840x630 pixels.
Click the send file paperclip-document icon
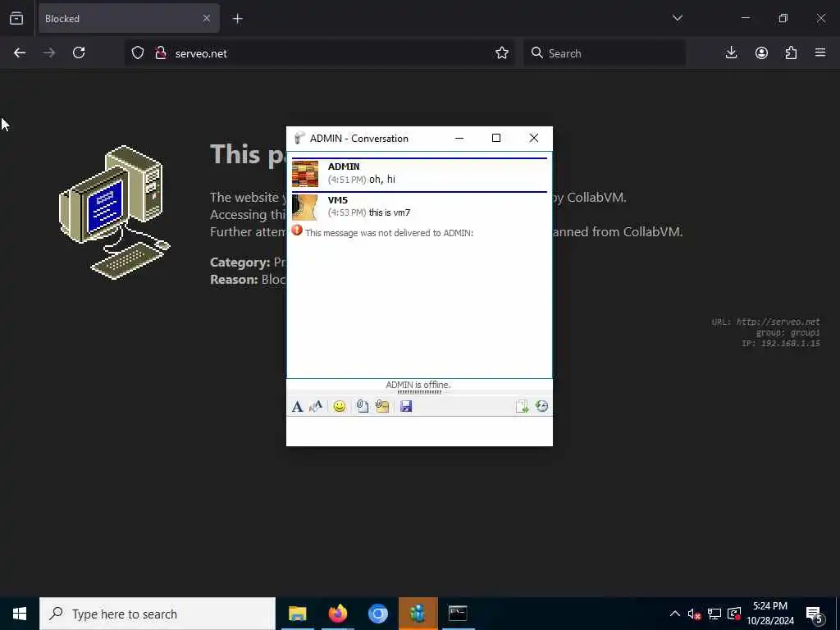pos(362,407)
